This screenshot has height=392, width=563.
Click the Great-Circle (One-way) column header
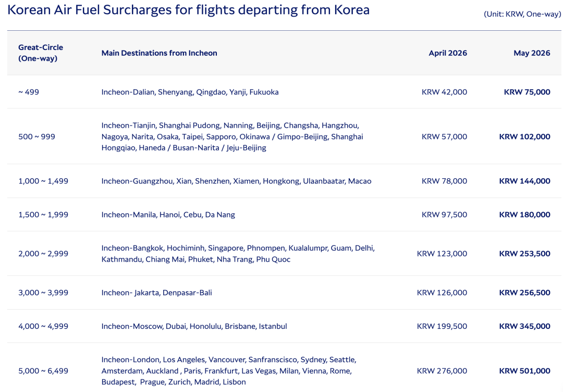[41, 53]
